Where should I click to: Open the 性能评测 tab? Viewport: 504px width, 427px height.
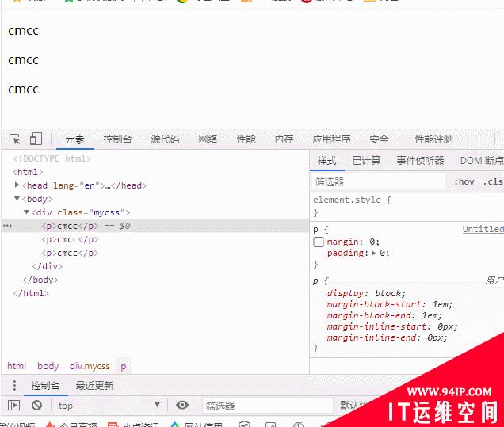(434, 139)
